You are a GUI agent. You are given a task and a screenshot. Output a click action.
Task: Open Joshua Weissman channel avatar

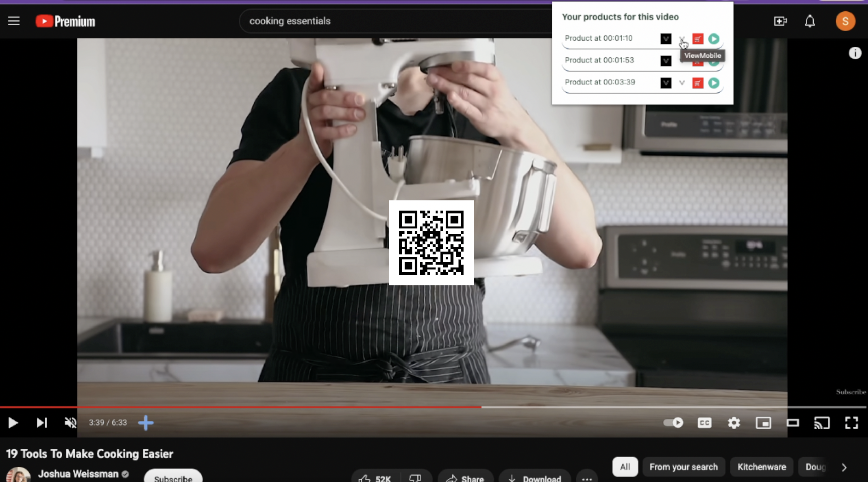[x=19, y=475]
